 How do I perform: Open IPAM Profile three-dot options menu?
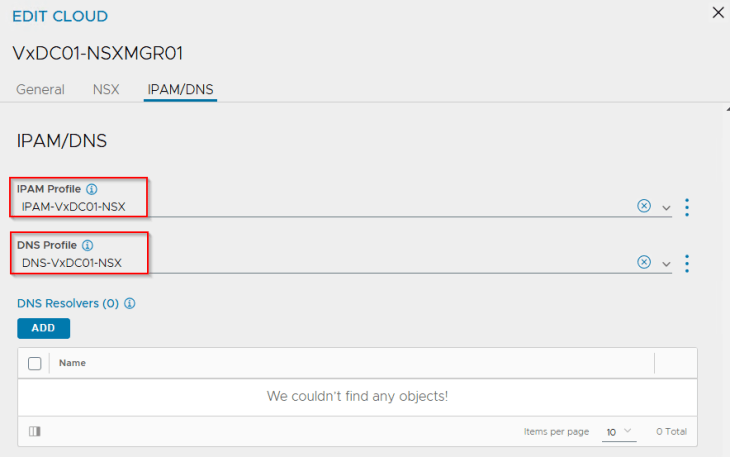(x=687, y=207)
